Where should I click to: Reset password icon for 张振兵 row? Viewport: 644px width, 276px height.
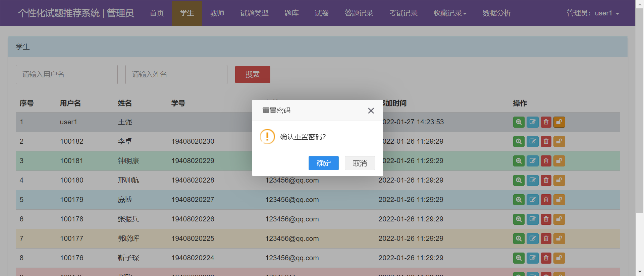point(559,219)
